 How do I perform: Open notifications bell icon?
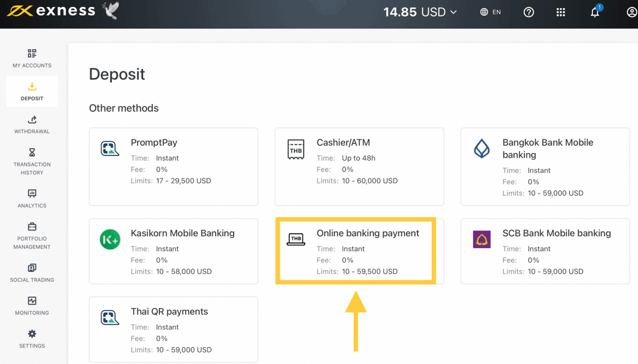pyautogui.click(x=595, y=12)
